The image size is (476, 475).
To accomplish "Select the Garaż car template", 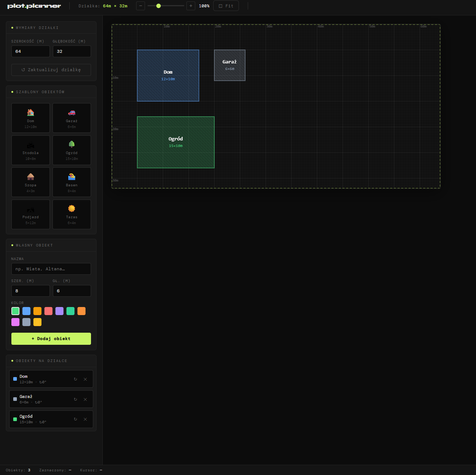I will (72, 118).
